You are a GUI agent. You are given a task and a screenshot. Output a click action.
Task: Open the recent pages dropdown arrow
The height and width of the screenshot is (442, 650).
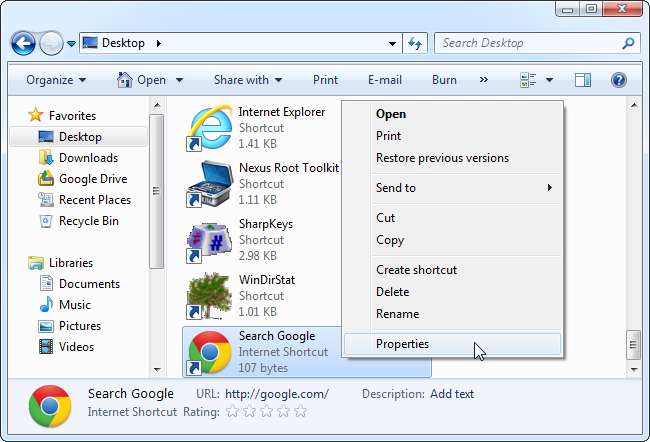click(71, 44)
